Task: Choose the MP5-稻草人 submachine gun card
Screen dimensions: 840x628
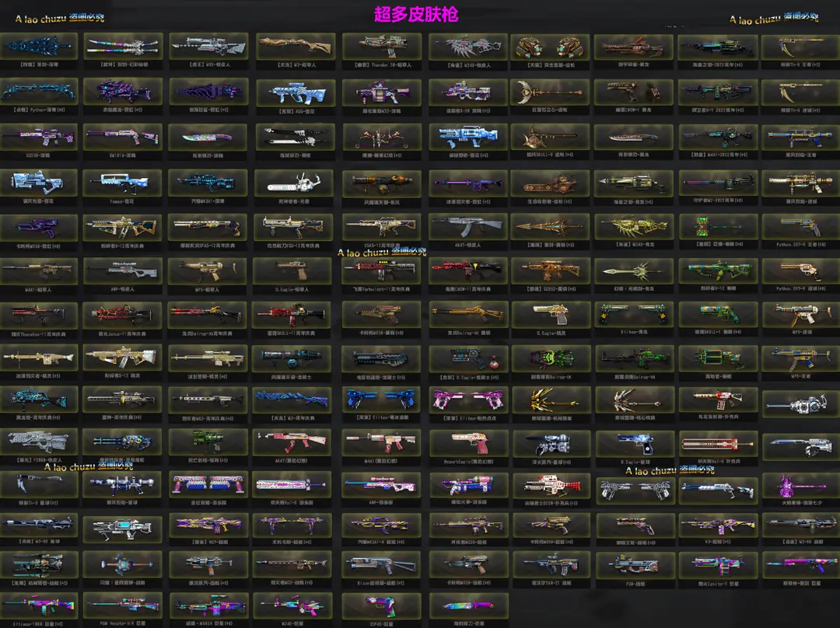Action: pyautogui.click(x=208, y=272)
